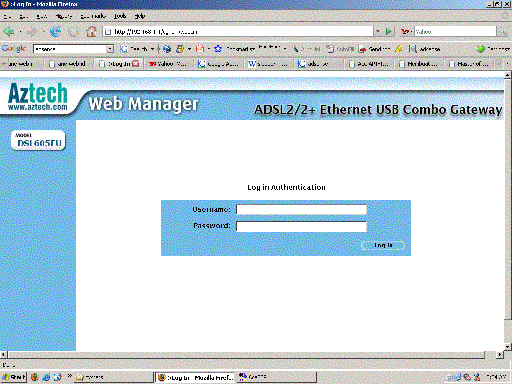Click the green Go arrow beside address bar

pyautogui.click(x=389, y=32)
